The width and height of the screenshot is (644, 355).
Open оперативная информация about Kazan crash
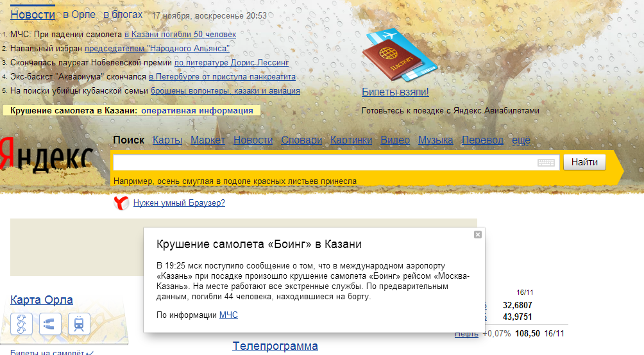click(x=197, y=111)
